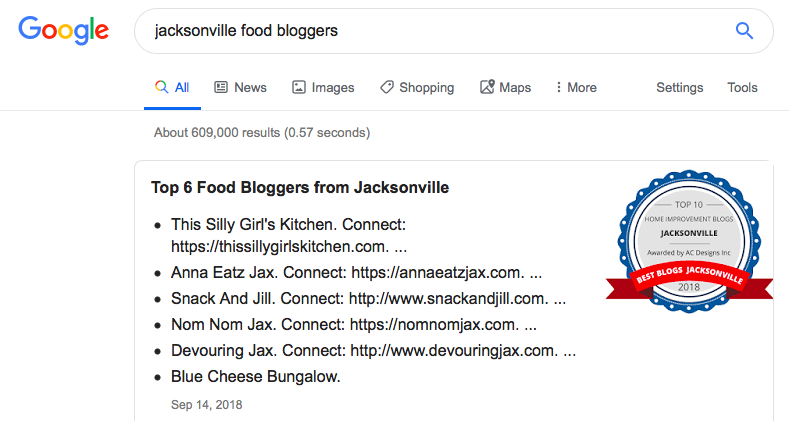Click the Shopping tag icon
Image resolution: width=789 pixels, height=421 pixels.
386,87
